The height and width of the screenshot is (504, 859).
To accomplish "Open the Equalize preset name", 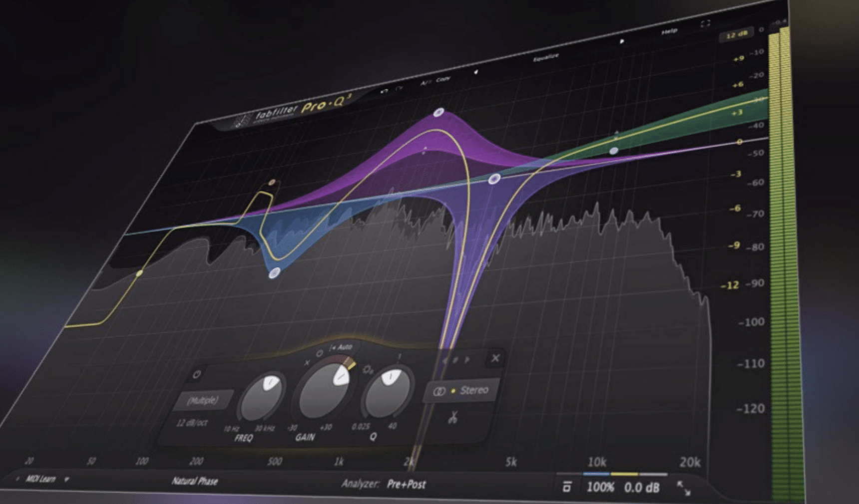I will click(x=545, y=58).
